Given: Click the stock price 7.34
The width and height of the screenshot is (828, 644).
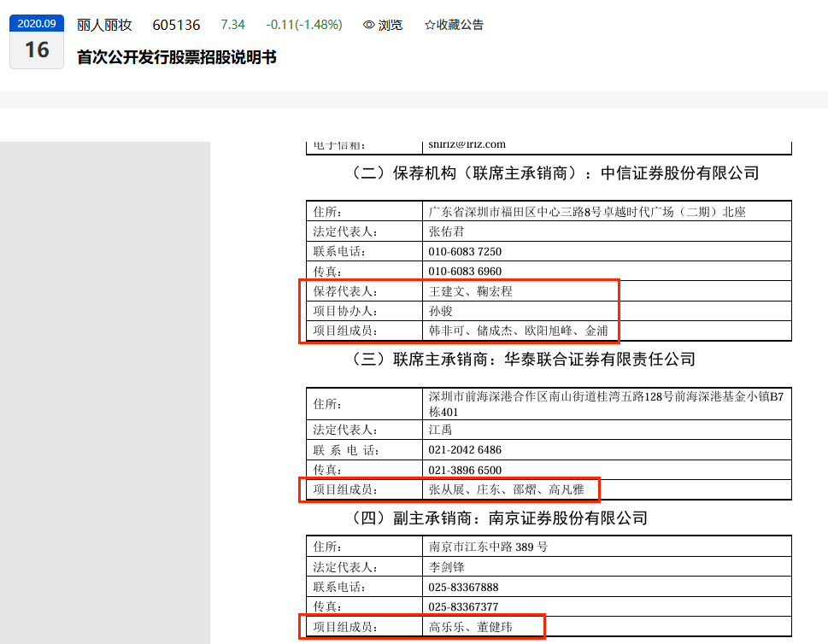Looking at the screenshot, I should 233,25.
